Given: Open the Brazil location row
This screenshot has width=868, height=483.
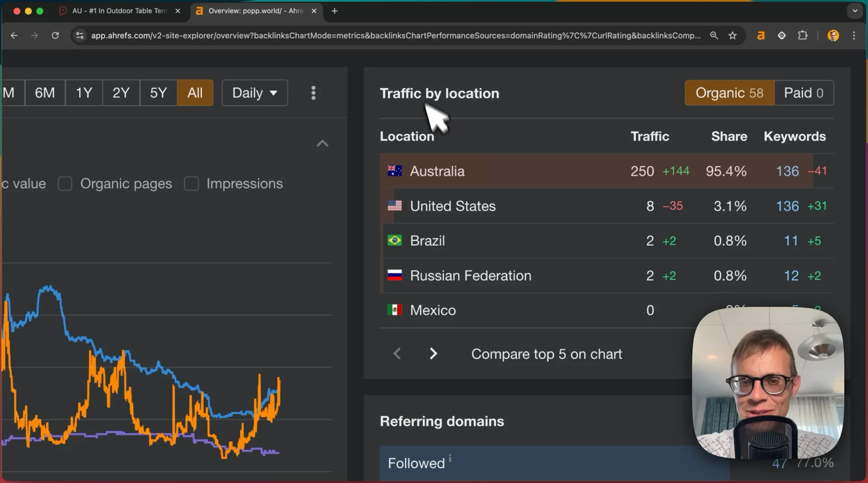Looking at the screenshot, I should coord(607,241).
